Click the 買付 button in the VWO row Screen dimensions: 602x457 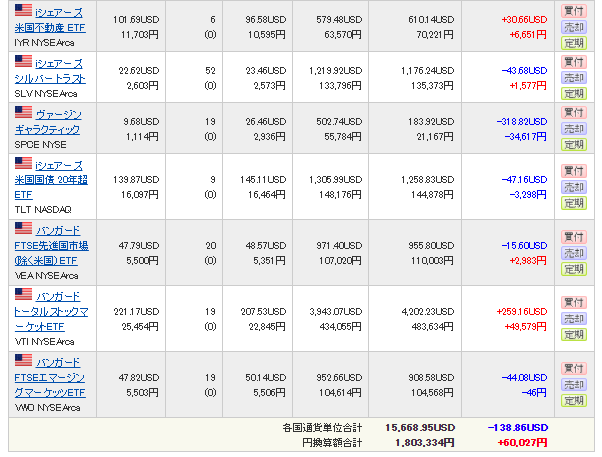click(x=574, y=369)
